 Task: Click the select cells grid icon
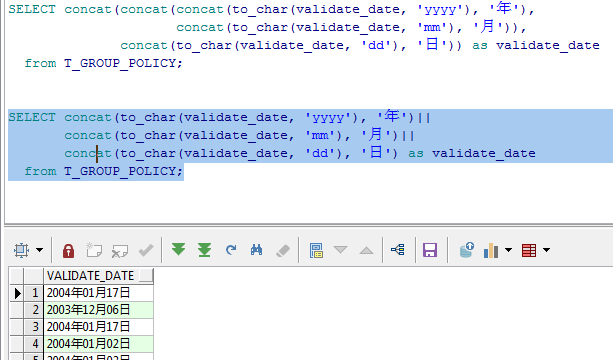(x=22, y=250)
